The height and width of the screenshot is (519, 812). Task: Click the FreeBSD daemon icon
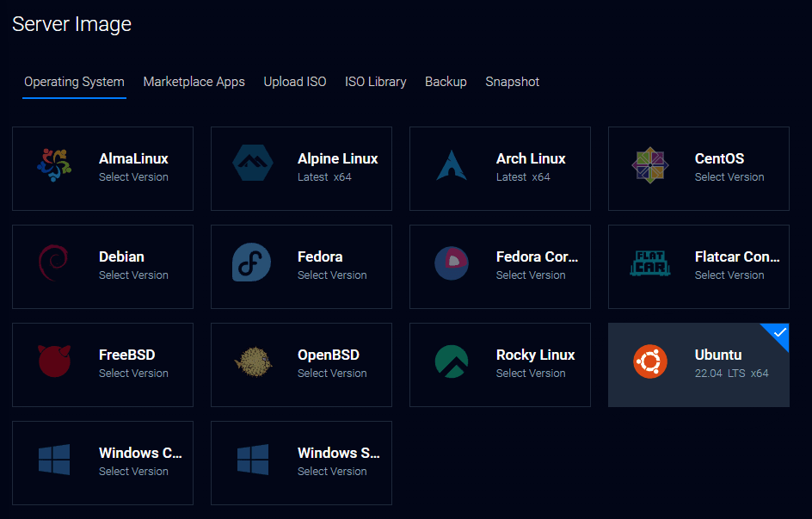point(54,361)
